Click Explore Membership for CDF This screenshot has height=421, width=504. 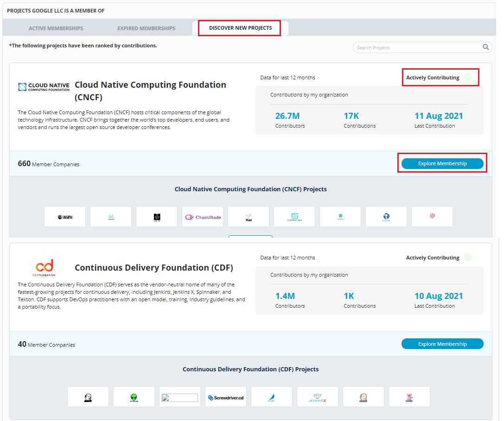[x=442, y=344]
